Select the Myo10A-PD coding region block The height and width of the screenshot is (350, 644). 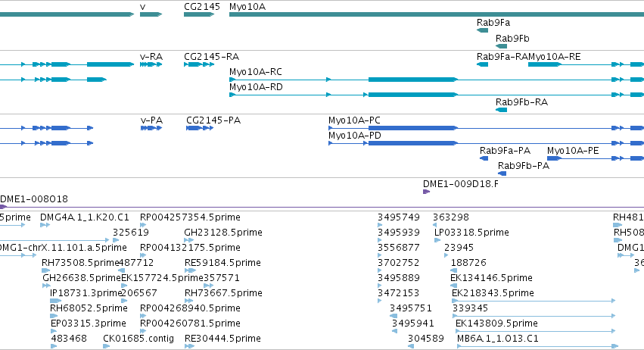tap(412, 143)
